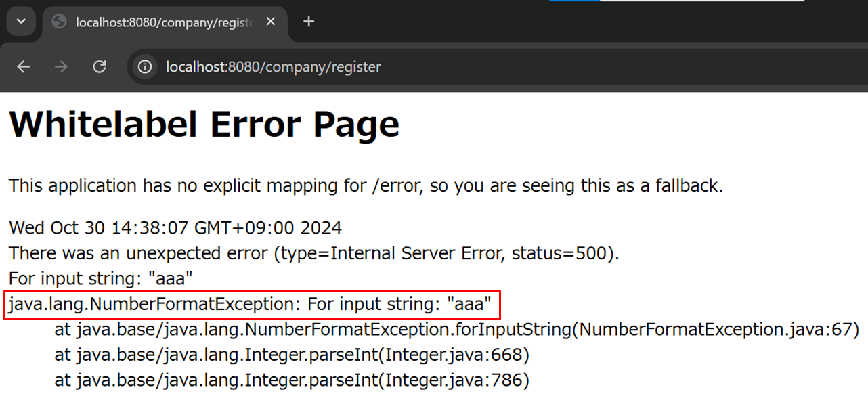Open the tab search dropdown arrow
The image size is (868, 396).
click(x=21, y=22)
